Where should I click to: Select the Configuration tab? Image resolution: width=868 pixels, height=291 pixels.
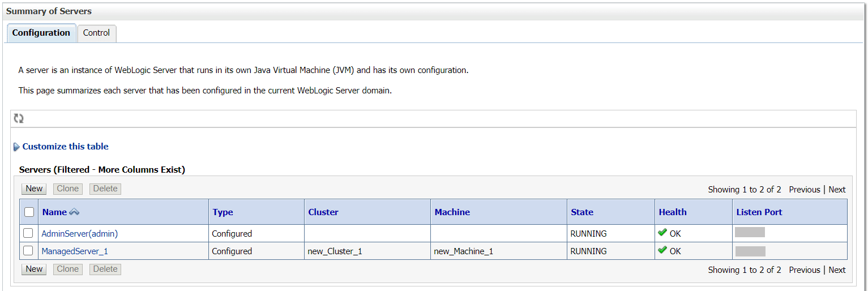[41, 33]
